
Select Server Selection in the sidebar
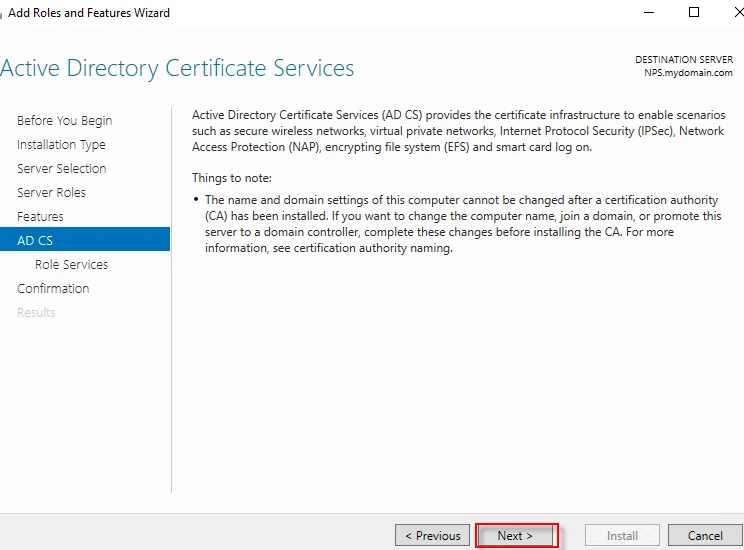(61, 169)
